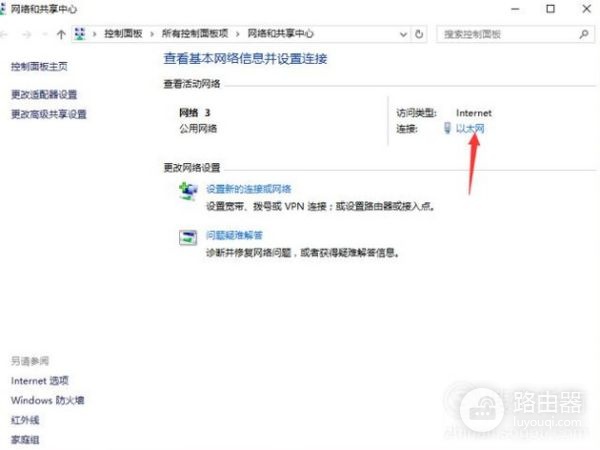Select the 控制面板 breadcrumb

[123, 34]
